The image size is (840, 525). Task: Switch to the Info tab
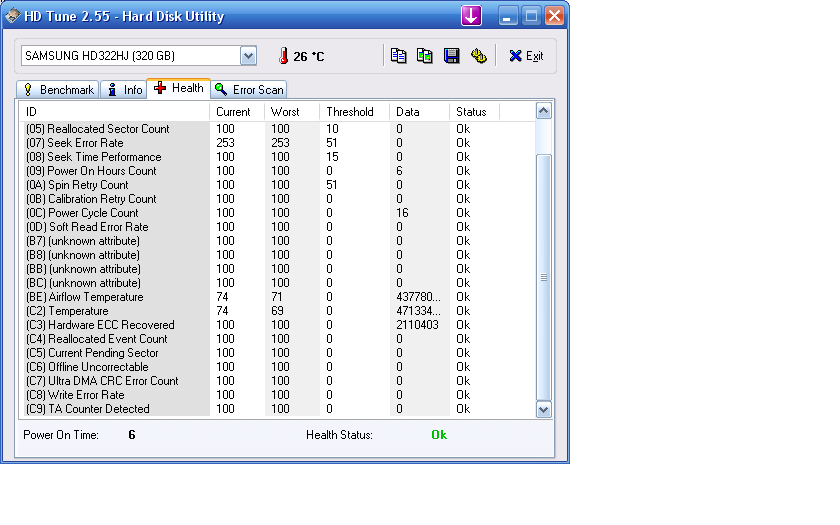(124, 89)
